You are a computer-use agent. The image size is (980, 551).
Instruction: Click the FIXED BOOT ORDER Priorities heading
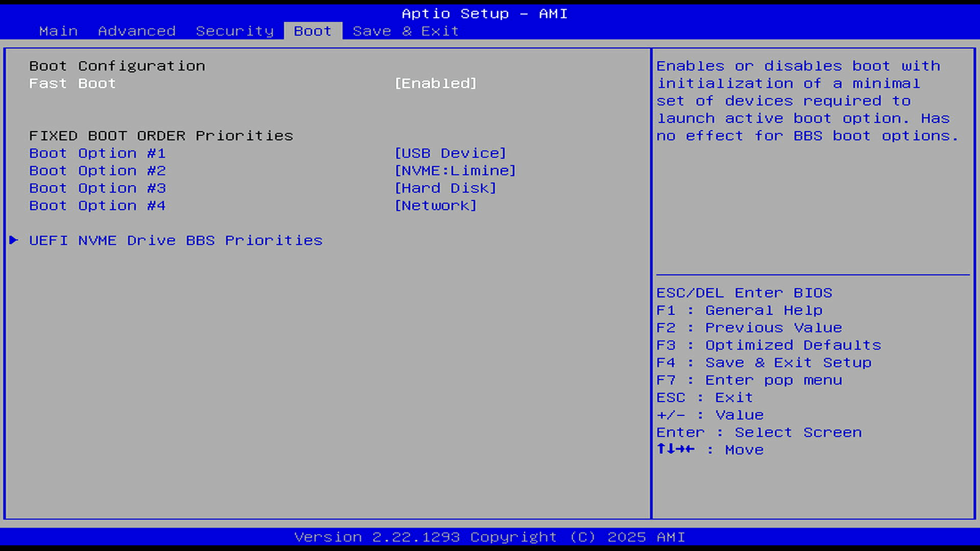pyautogui.click(x=161, y=136)
